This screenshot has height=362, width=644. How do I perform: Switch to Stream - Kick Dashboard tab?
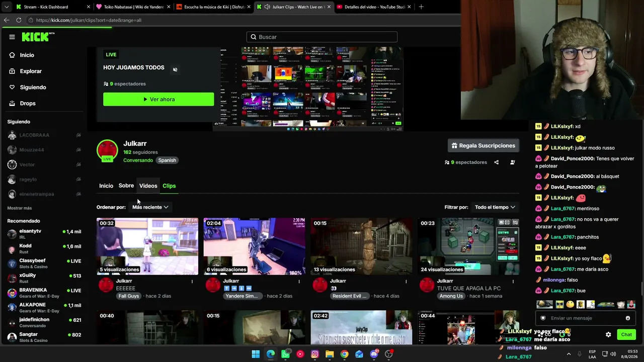[53, 7]
